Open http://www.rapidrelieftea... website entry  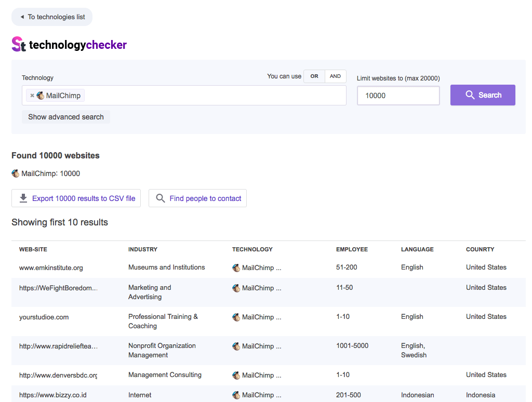point(58,346)
